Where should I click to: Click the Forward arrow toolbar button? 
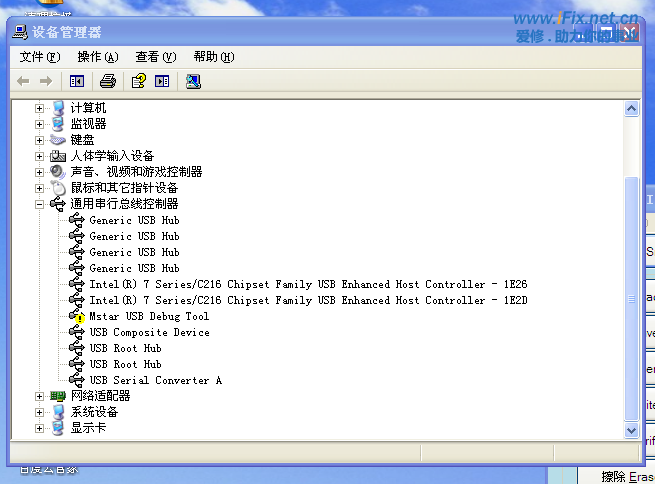coord(46,81)
